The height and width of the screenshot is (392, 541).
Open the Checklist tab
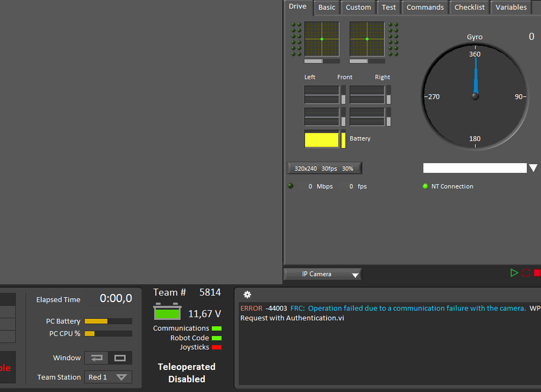[x=469, y=7]
